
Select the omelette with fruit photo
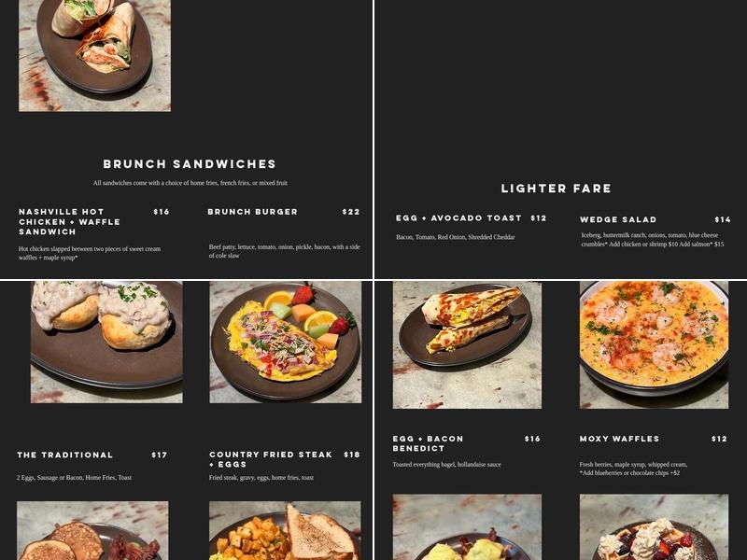pos(286,342)
